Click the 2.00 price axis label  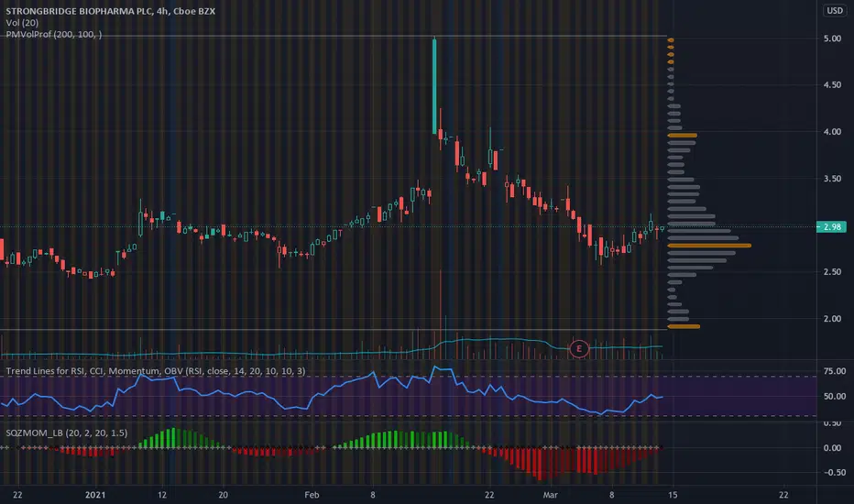832,319
